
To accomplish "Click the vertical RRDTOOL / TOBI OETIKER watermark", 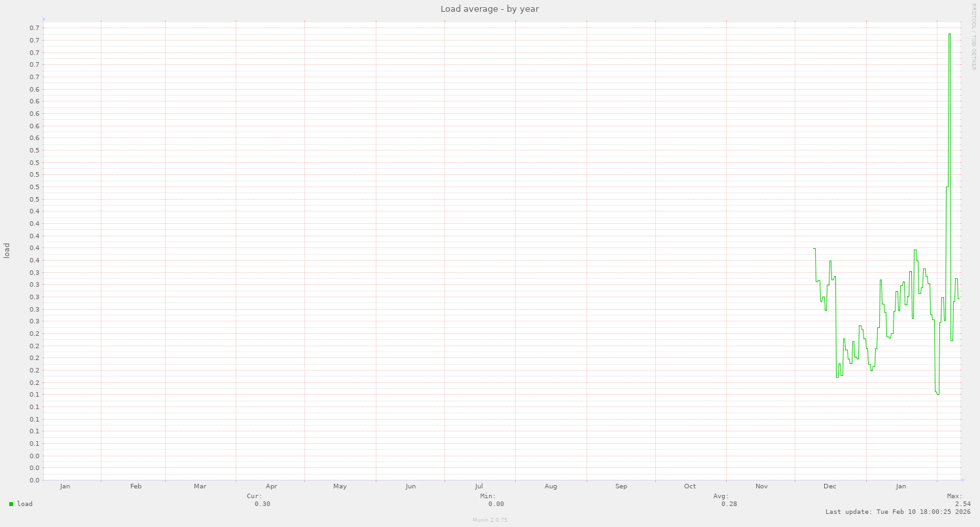I will (x=973, y=37).
